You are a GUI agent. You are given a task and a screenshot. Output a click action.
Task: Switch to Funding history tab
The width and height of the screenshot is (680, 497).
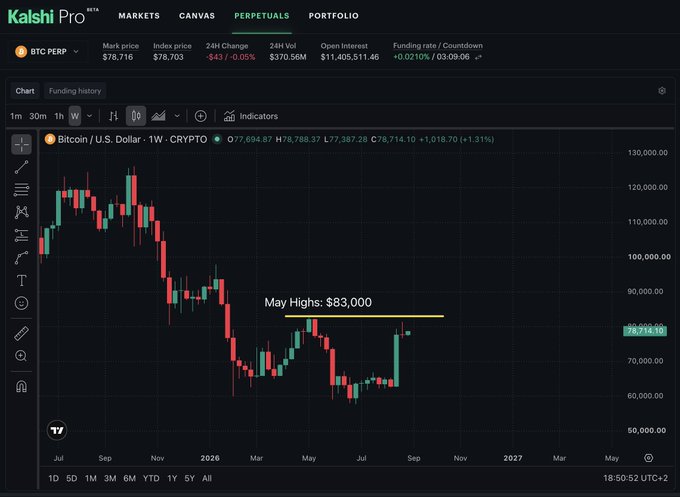(x=75, y=91)
